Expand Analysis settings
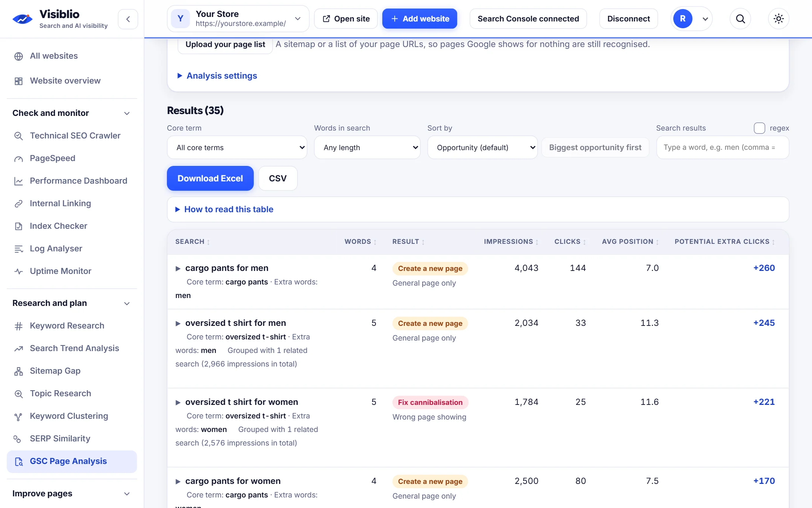Screen dimensions: 812x508 [217, 76]
